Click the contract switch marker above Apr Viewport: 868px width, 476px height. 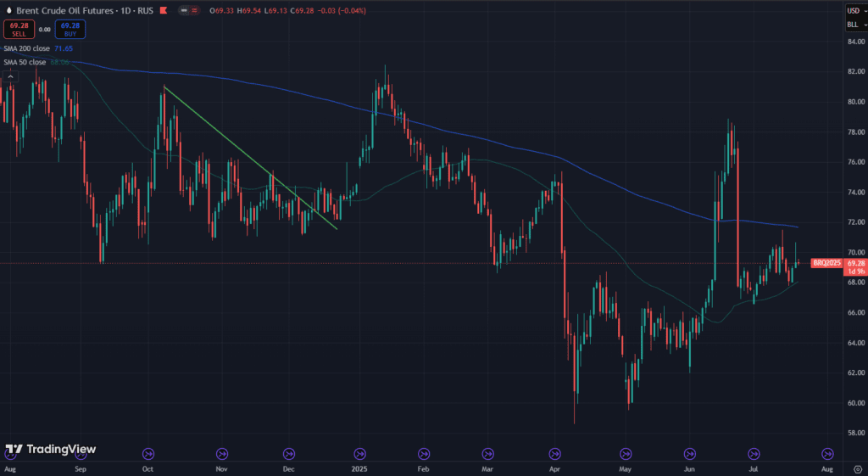click(554, 454)
